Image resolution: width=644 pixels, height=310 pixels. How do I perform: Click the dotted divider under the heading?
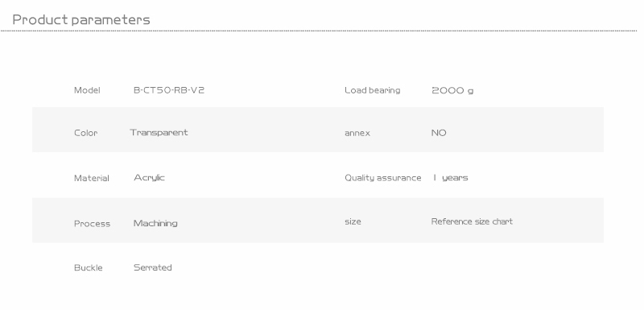tap(319, 31)
